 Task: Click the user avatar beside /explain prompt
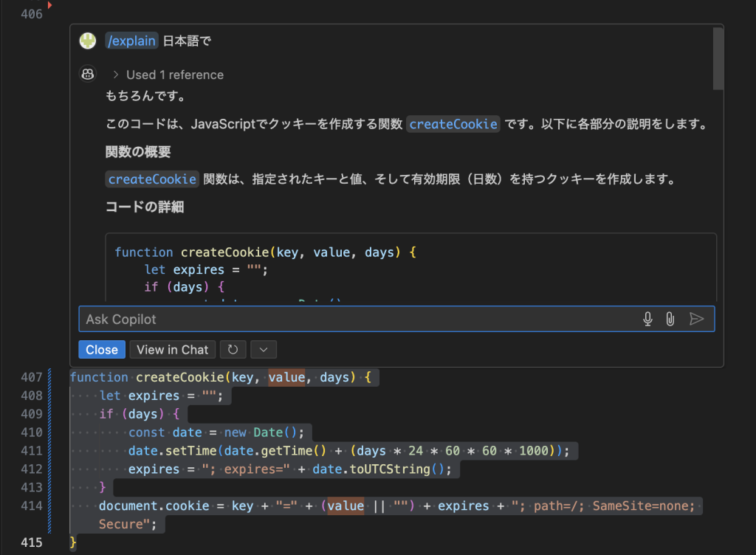[x=88, y=41]
